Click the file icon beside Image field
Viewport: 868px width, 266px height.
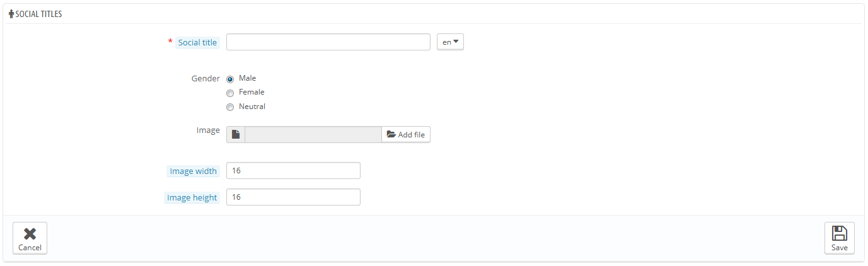coord(236,134)
